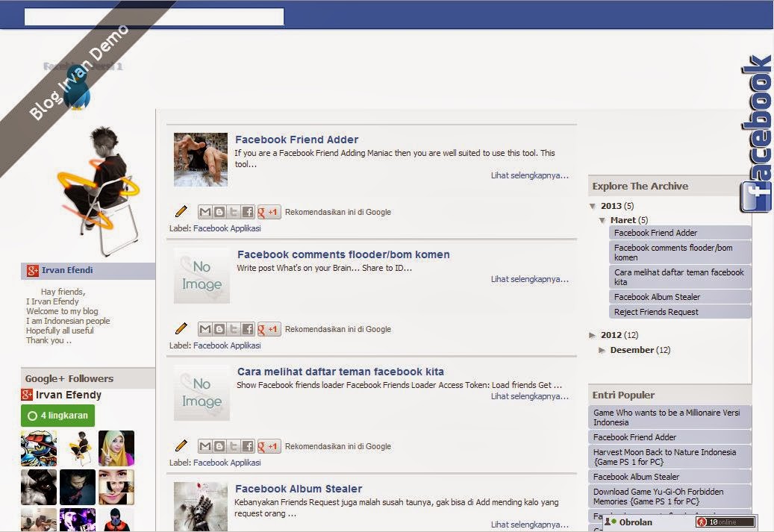Email icon under Cara melihat daftar teman post

point(205,446)
